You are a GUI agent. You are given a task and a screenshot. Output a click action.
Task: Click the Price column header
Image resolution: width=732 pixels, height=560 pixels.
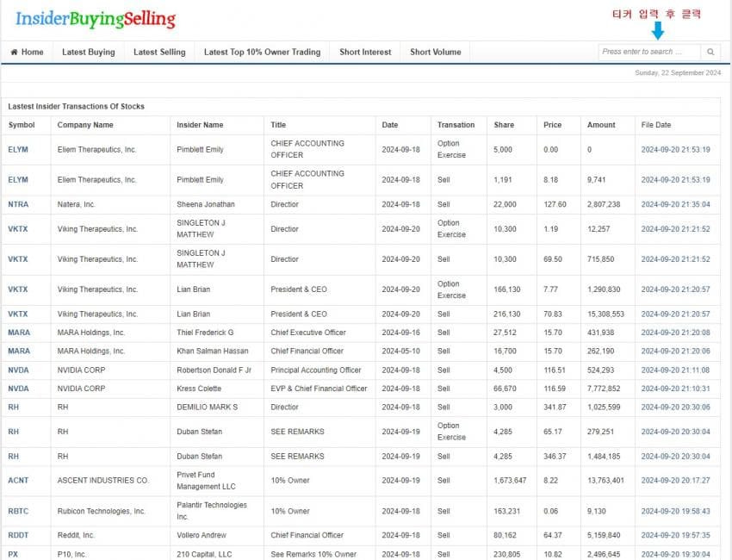tap(552, 125)
